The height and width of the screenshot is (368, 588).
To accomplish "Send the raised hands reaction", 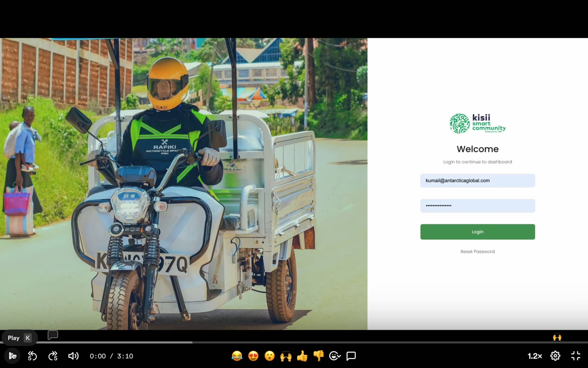I will click(286, 356).
